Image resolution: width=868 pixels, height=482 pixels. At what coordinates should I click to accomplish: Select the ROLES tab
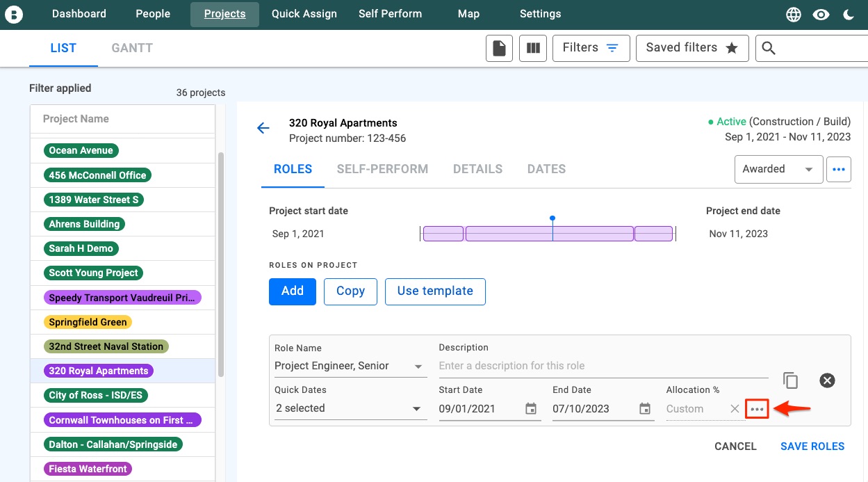(293, 169)
